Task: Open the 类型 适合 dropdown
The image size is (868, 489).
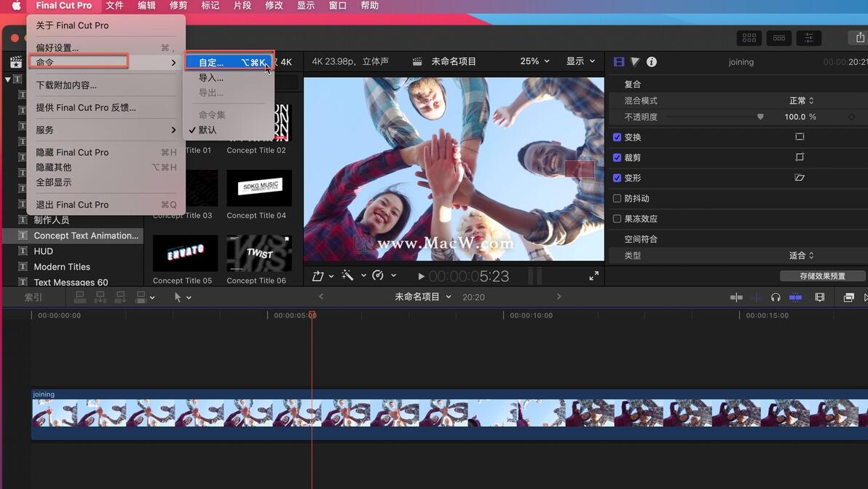Action: [801, 256]
